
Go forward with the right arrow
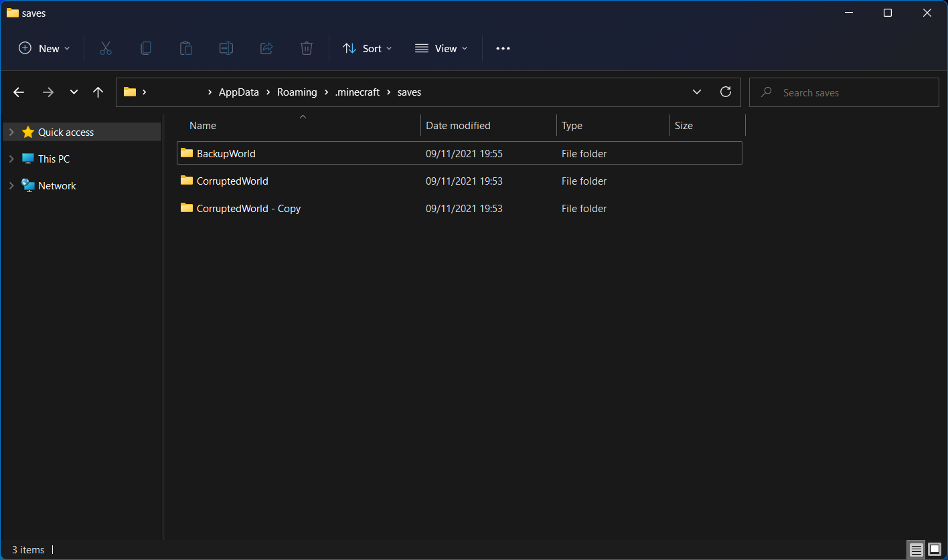click(48, 92)
